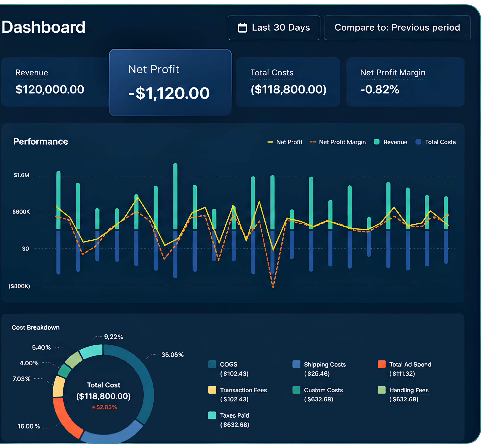This screenshot has height=448, width=484.
Task: Click the 7.03% donut chart label
Action: pyautogui.click(x=22, y=379)
